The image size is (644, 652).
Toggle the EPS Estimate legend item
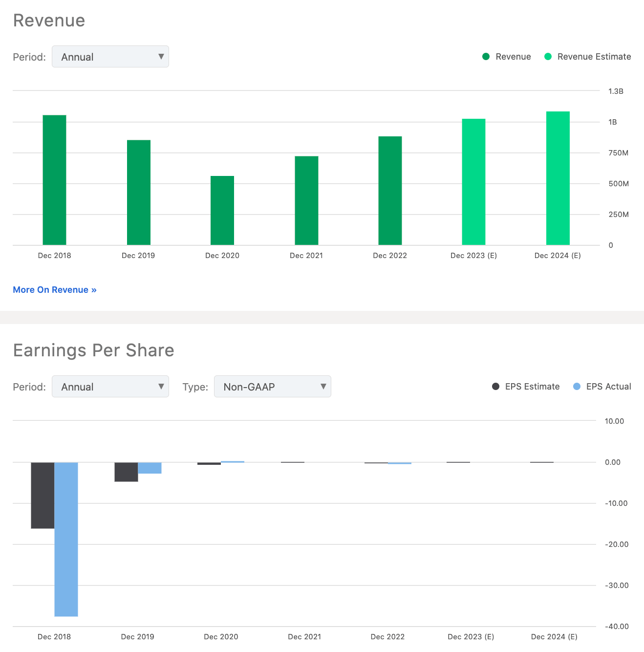point(526,387)
